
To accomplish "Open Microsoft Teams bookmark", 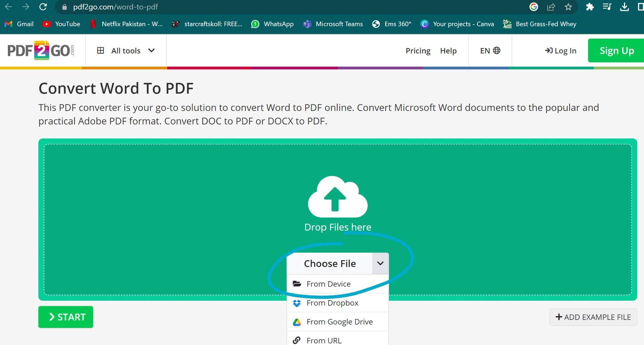I will [x=333, y=24].
